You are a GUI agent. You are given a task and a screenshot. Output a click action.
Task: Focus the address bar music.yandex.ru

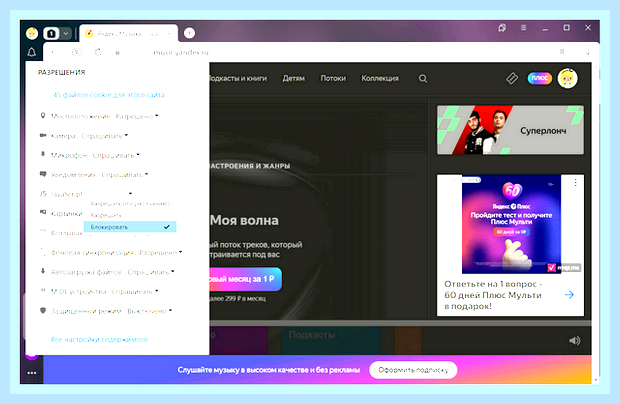tap(181, 53)
